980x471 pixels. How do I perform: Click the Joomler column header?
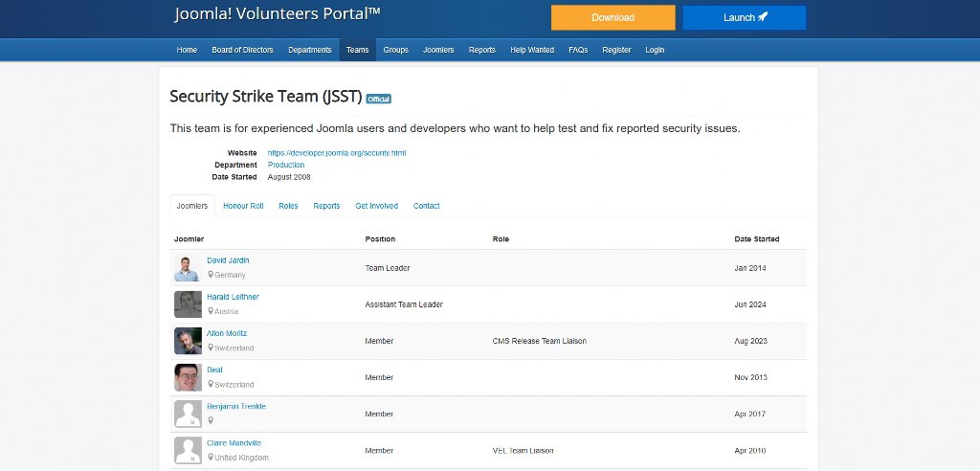189,239
